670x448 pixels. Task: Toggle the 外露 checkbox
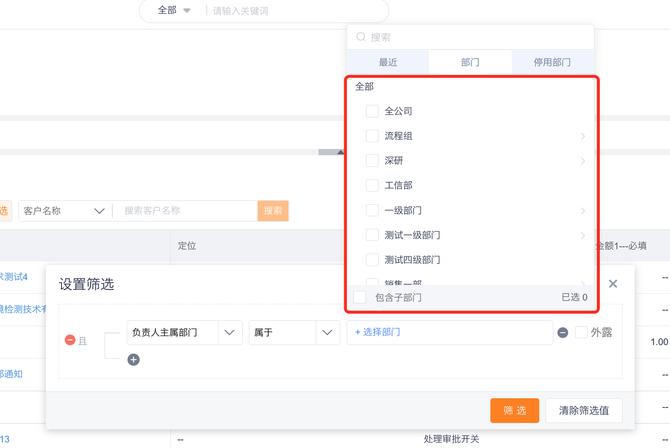point(581,332)
